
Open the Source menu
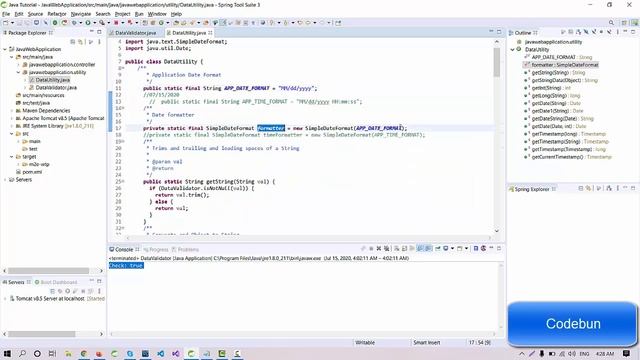point(35,14)
